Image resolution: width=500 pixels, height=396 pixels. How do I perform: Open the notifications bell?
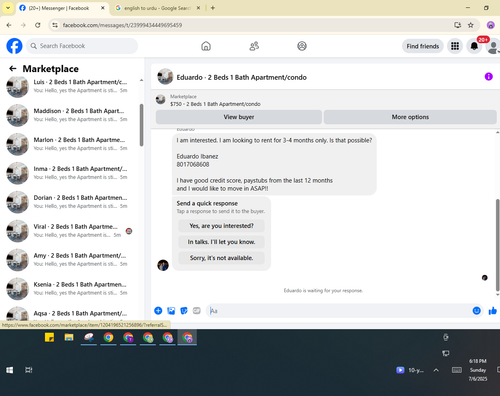point(474,46)
